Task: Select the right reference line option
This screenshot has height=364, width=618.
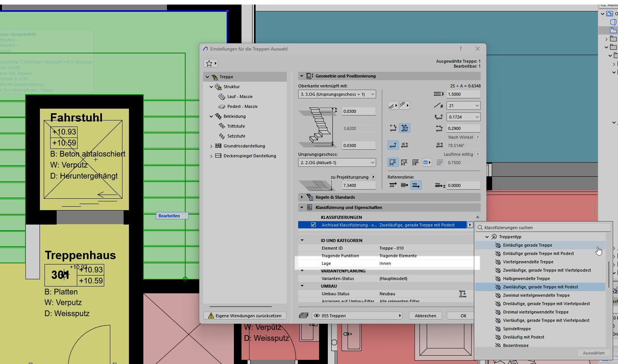Action: [416, 185]
